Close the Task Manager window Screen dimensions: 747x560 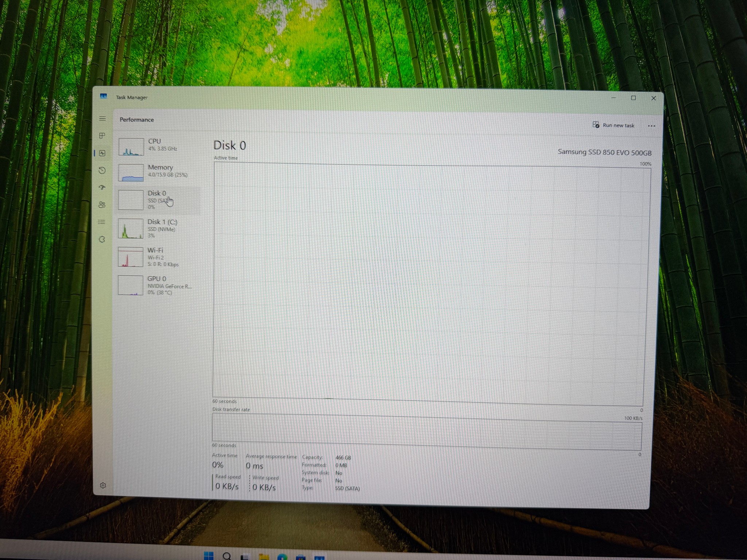tap(654, 98)
